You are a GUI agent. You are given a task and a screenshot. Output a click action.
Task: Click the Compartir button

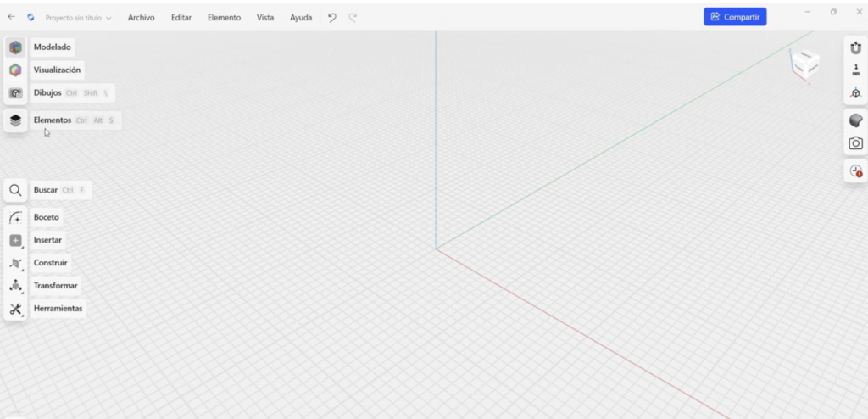point(735,17)
